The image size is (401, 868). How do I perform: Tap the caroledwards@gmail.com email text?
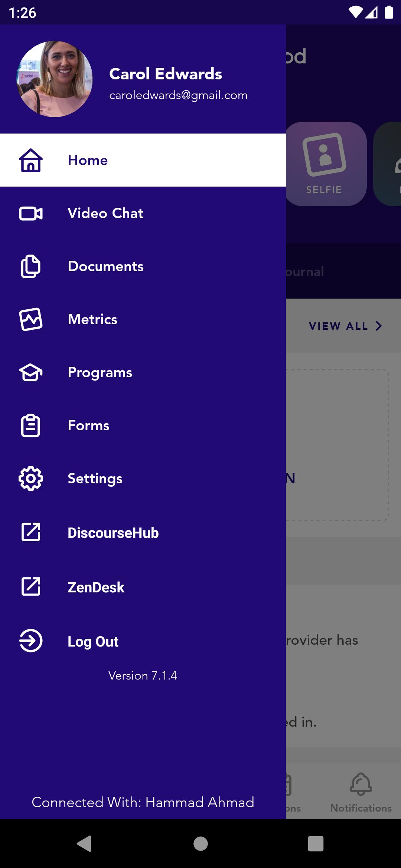[178, 95]
